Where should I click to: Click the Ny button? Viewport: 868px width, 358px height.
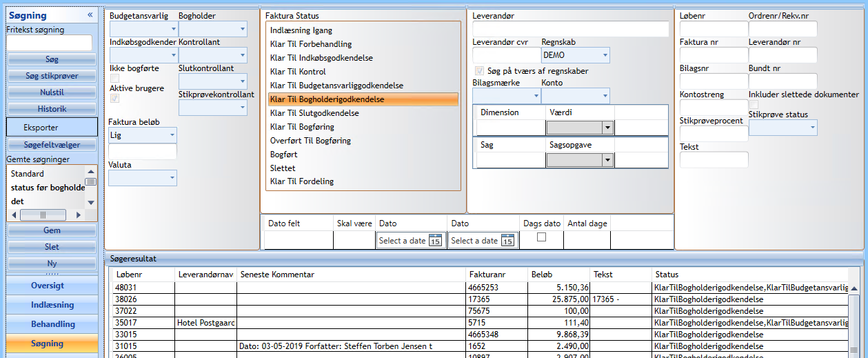[x=52, y=263]
